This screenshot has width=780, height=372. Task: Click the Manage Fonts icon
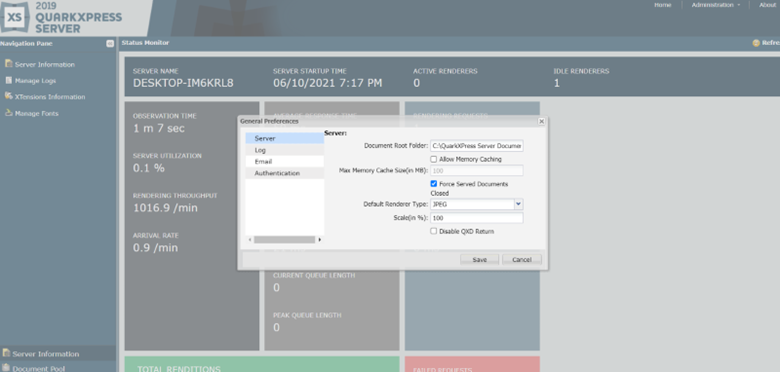click(8, 113)
